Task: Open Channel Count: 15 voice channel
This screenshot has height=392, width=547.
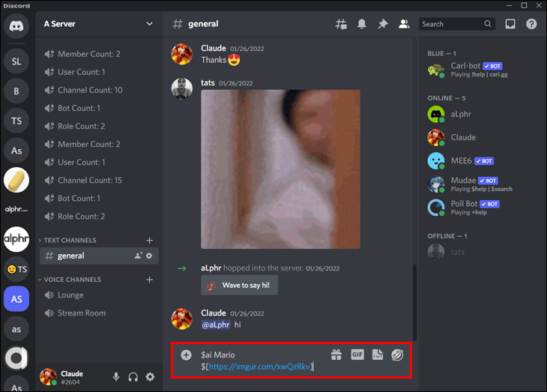Action: click(99, 180)
